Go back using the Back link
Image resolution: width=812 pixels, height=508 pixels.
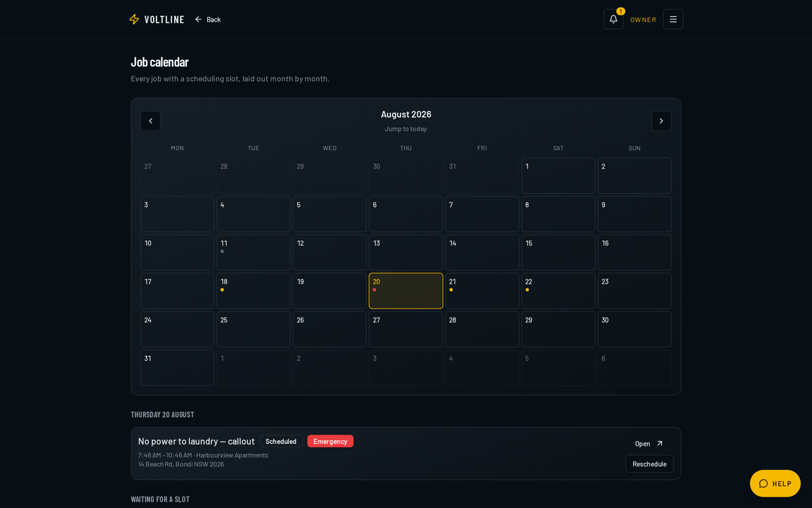click(x=208, y=19)
